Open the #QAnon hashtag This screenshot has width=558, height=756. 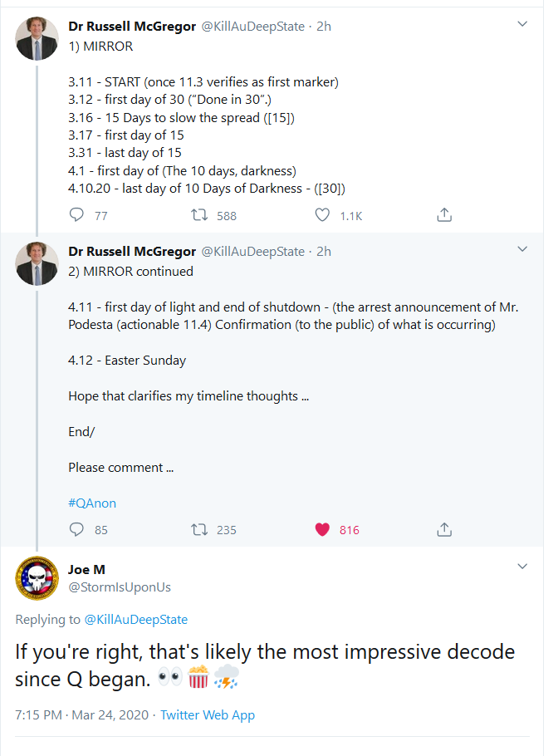tap(92, 503)
